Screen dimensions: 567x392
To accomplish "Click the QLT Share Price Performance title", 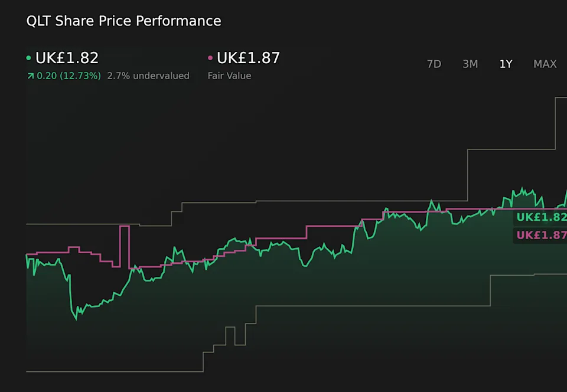I will tap(123, 21).
